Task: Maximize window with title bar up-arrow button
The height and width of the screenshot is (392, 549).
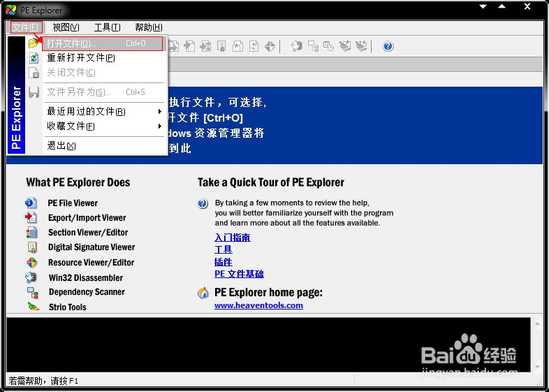Action: click(502, 6)
